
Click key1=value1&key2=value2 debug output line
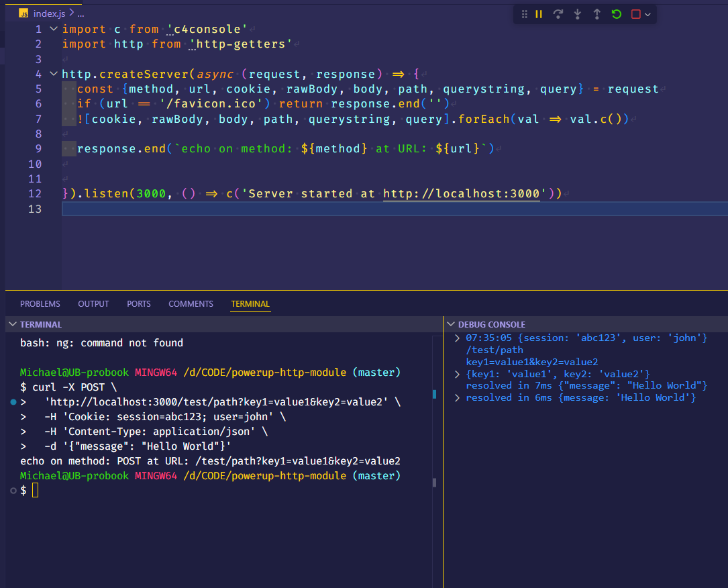(x=532, y=362)
